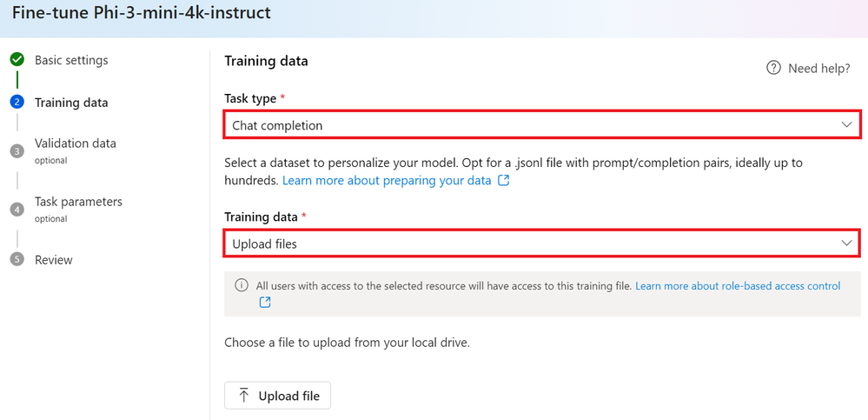Open Learn more about preparing your data link
This screenshot has height=420, width=868.
coord(387,180)
